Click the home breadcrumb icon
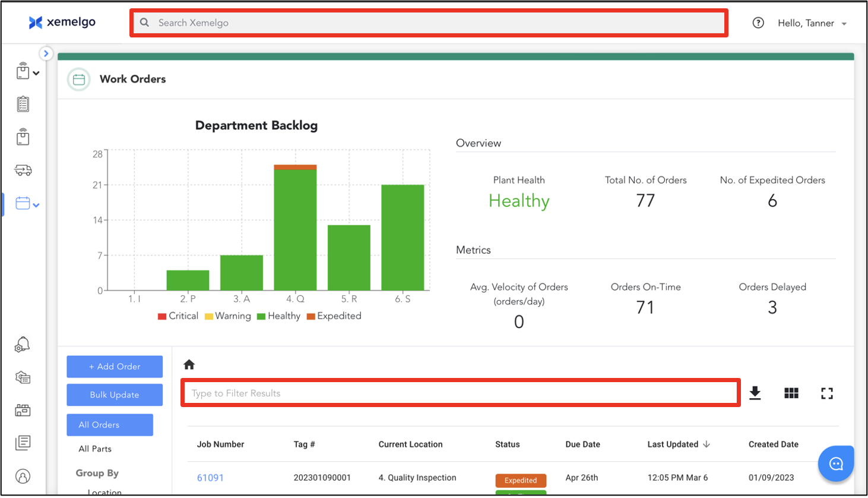This screenshot has width=868, height=498. (x=189, y=364)
